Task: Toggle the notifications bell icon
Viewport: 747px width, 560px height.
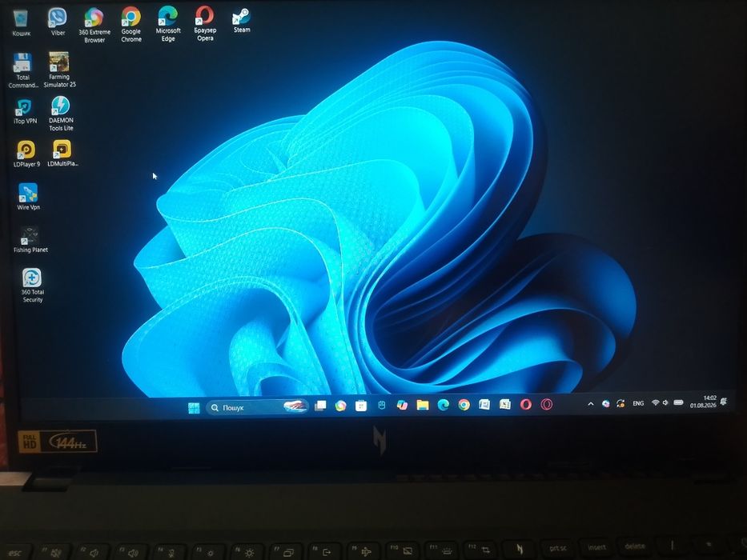Action: pyautogui.click(x=724, y=402)
